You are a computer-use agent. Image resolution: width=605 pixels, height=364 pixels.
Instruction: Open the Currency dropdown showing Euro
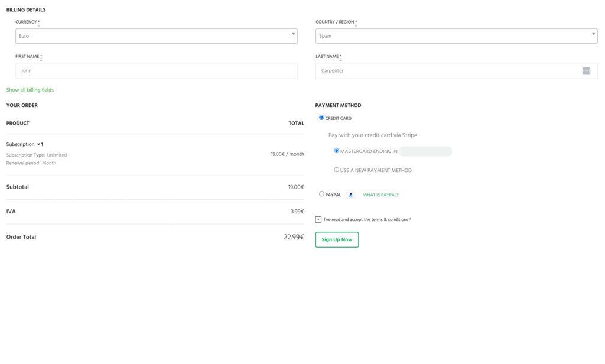pos(156,36)
